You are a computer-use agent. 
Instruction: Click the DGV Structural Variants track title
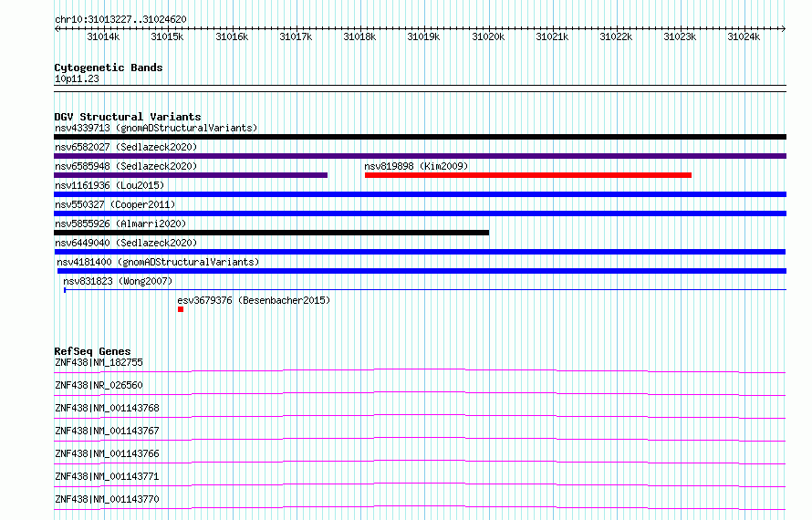coord(128,117)
